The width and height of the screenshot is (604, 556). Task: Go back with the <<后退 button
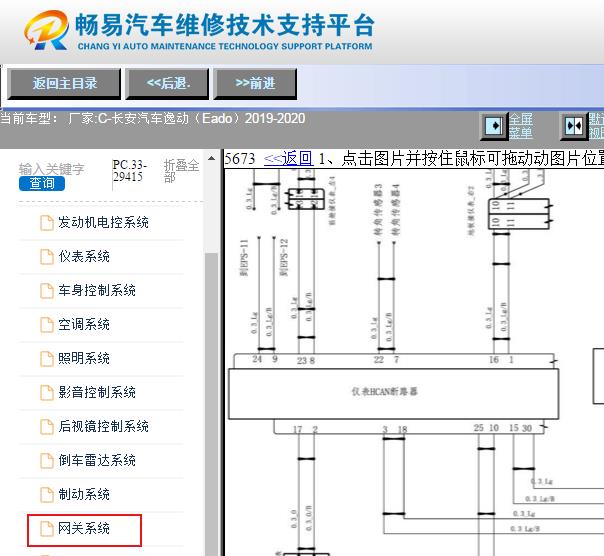tap(167, 84)
